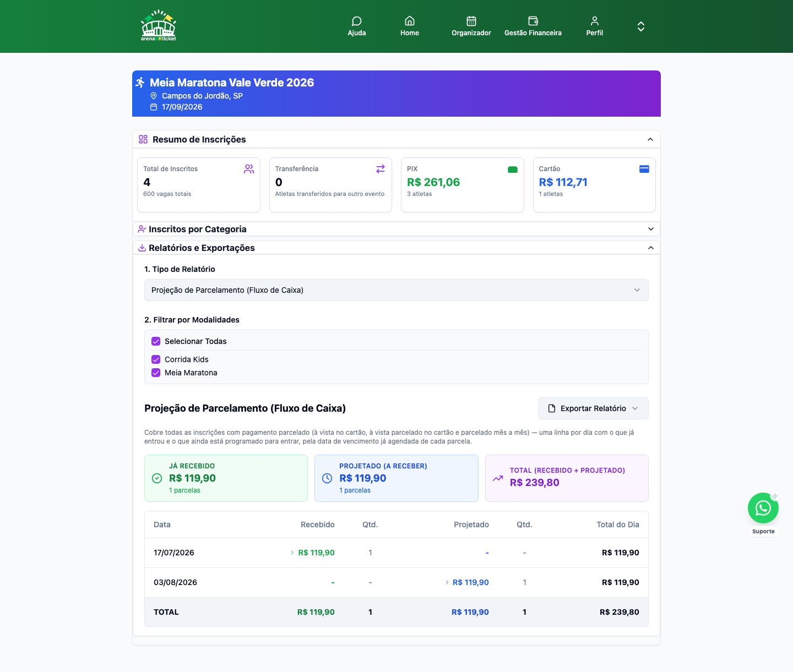Click the Total R$ 239,80 purple value
Screen dimensions: 793x672
[535, 483]
